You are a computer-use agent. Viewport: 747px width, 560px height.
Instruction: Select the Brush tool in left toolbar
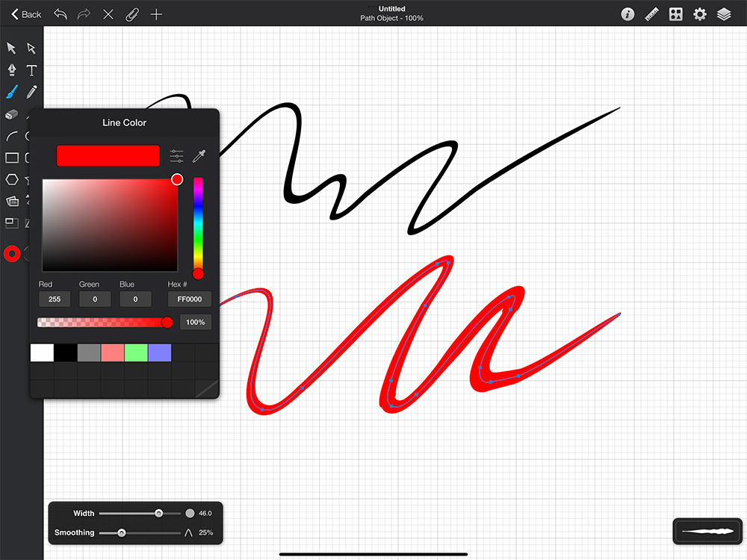(x=12, y=92)
